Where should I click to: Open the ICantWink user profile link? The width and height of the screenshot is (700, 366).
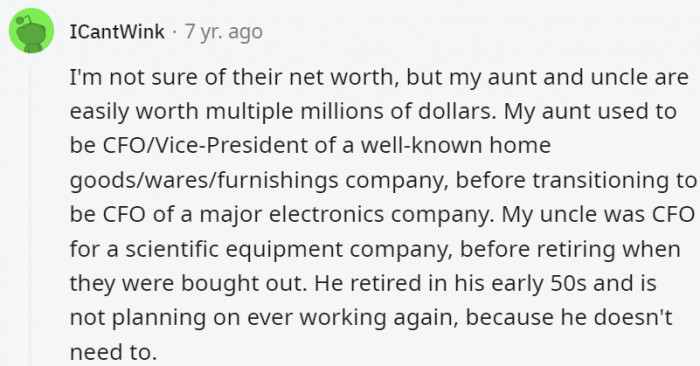coord(117,32)
